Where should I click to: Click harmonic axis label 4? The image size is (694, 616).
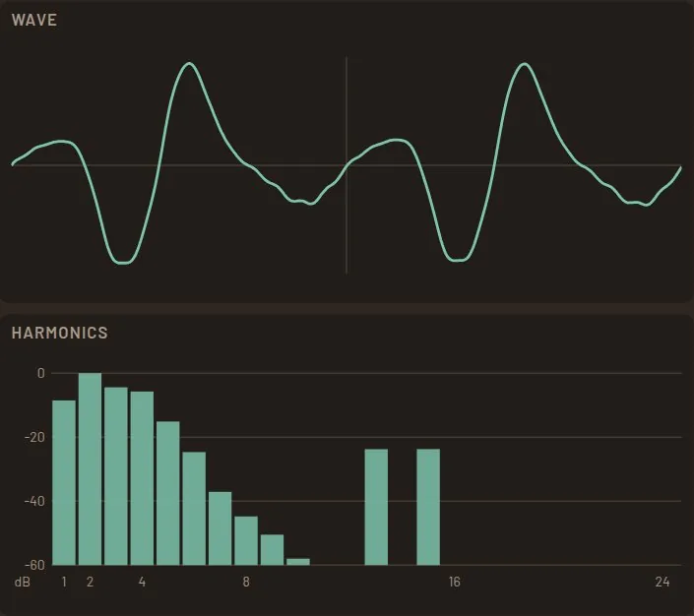(x=142, y=582)
